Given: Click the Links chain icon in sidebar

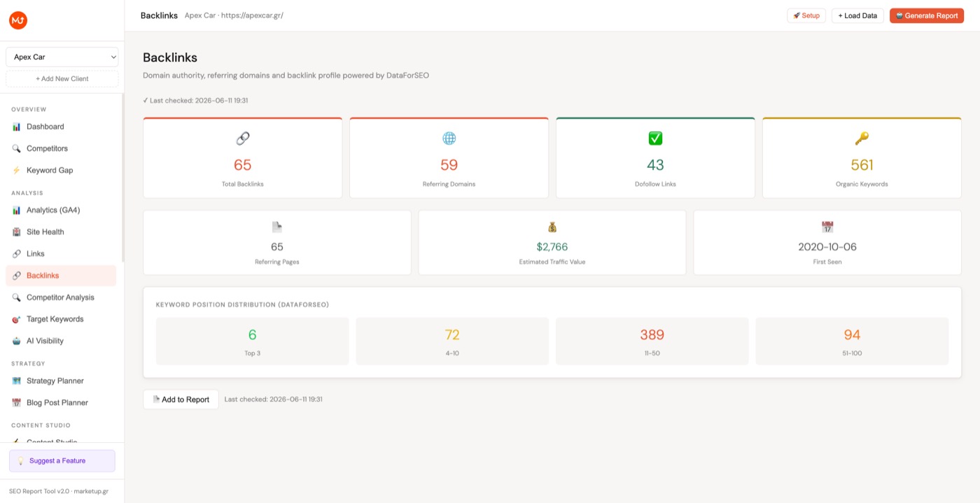Looking at the screenshot, I should [17, 253].
